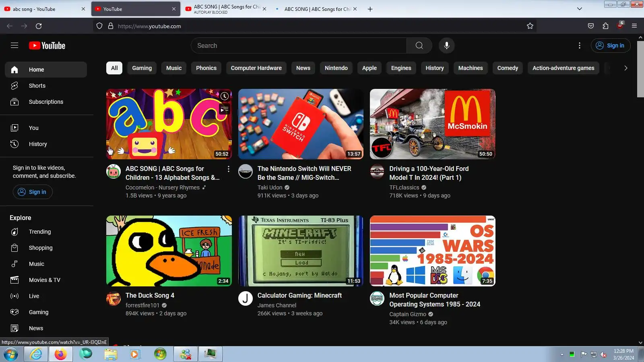Switch to the 'abc song - YouTube' tab
Image resolution: width=644 pixels, height=362 pixels.
[44, 9]
